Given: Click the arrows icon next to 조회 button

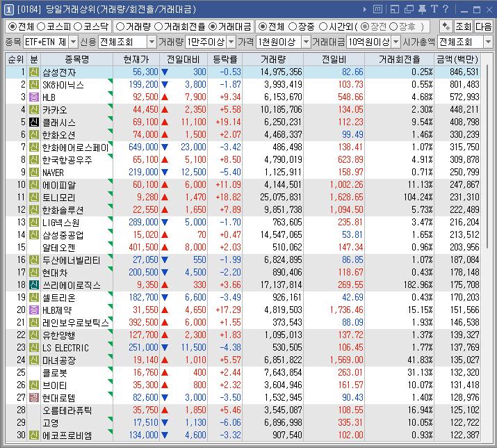Looking at the screenshot, I should (x=446, y=26).
